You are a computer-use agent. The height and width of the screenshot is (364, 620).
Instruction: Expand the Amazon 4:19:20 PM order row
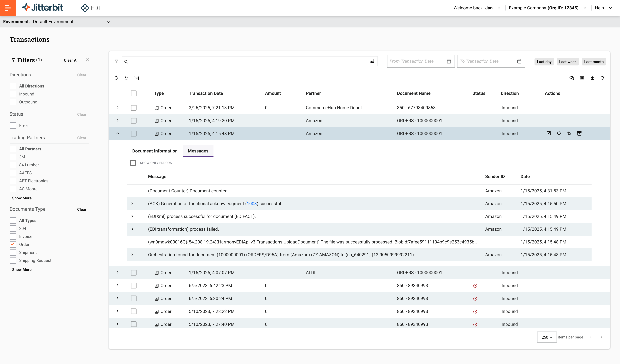coord(118,120)
